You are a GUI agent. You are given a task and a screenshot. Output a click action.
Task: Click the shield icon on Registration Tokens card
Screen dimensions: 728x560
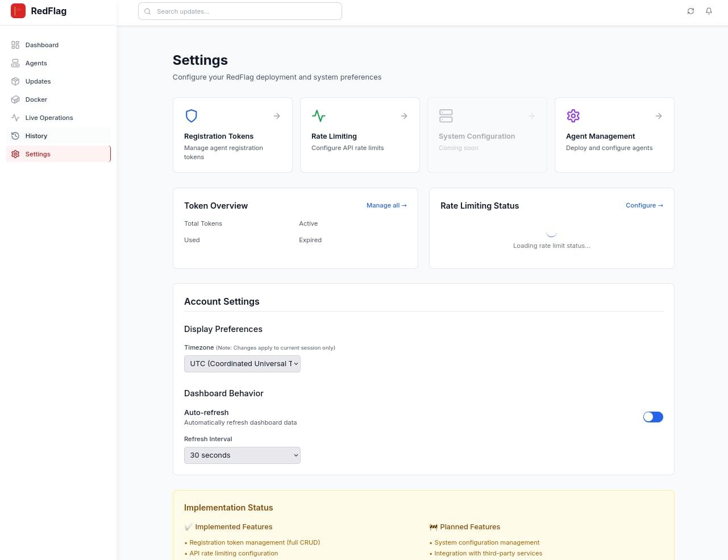point(192,116)
